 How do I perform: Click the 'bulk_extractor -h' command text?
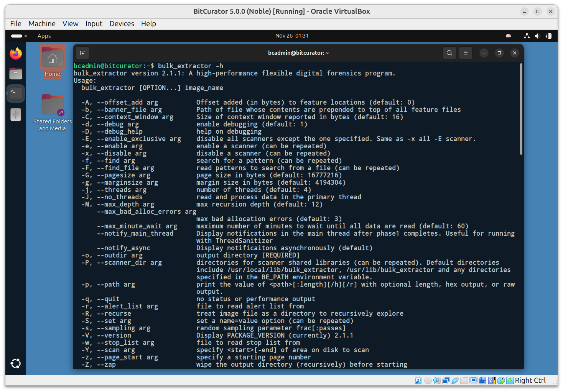pos(191,66)
